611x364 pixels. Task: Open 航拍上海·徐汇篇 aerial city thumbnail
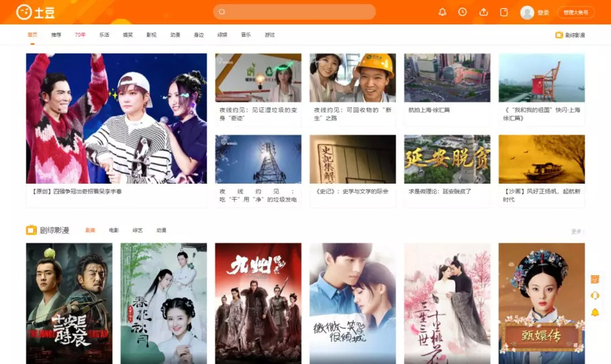point(448,78)
